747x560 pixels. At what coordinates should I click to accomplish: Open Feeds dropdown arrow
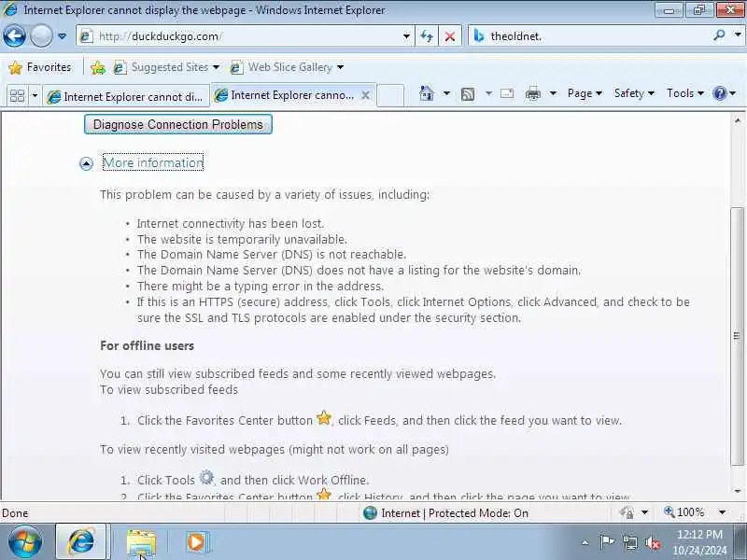(488, 93)
